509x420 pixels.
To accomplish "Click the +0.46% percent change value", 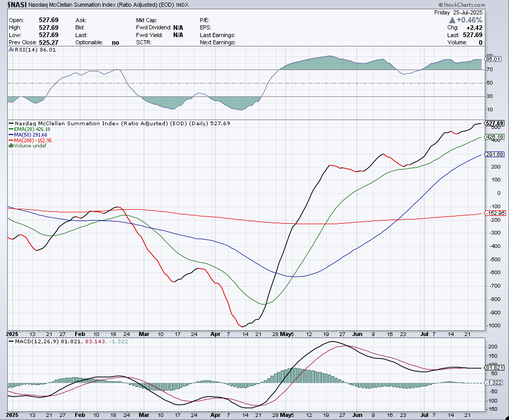I will pyautogui.click(x=469, y=20).
